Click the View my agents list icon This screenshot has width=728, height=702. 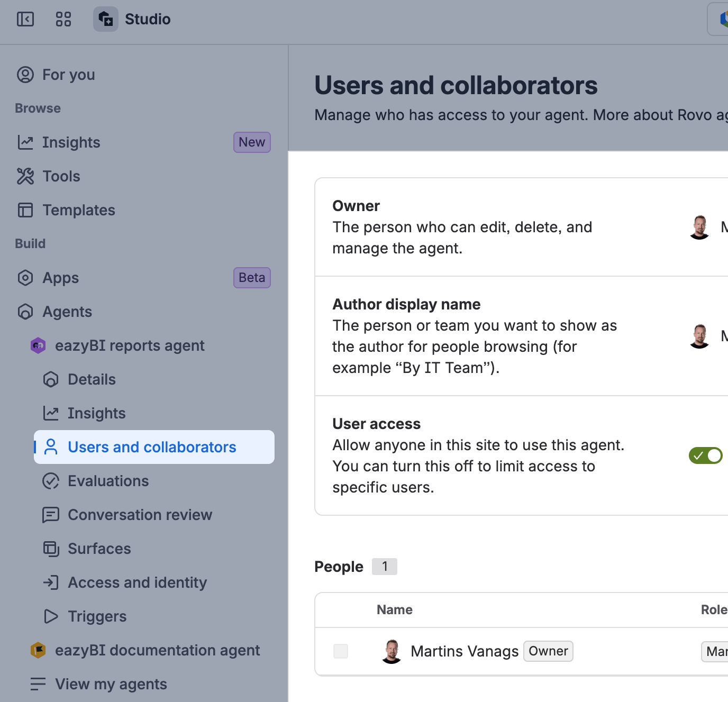tap(38, 684)
